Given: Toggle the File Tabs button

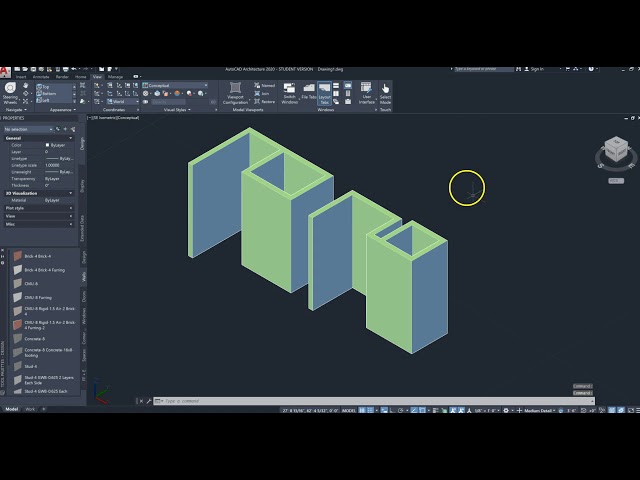Looking at the screenshot, I should click(x=309, y=92).
